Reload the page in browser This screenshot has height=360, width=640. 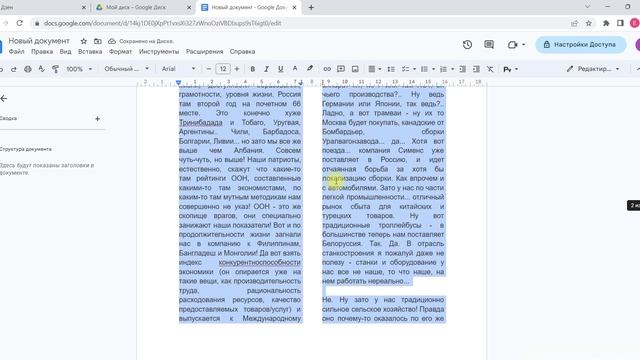pos(19,23)
